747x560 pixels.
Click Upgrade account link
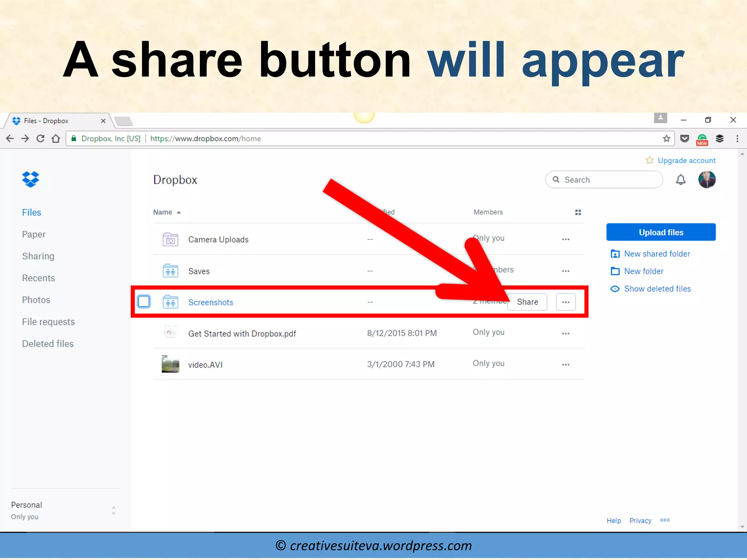point(686,160)
